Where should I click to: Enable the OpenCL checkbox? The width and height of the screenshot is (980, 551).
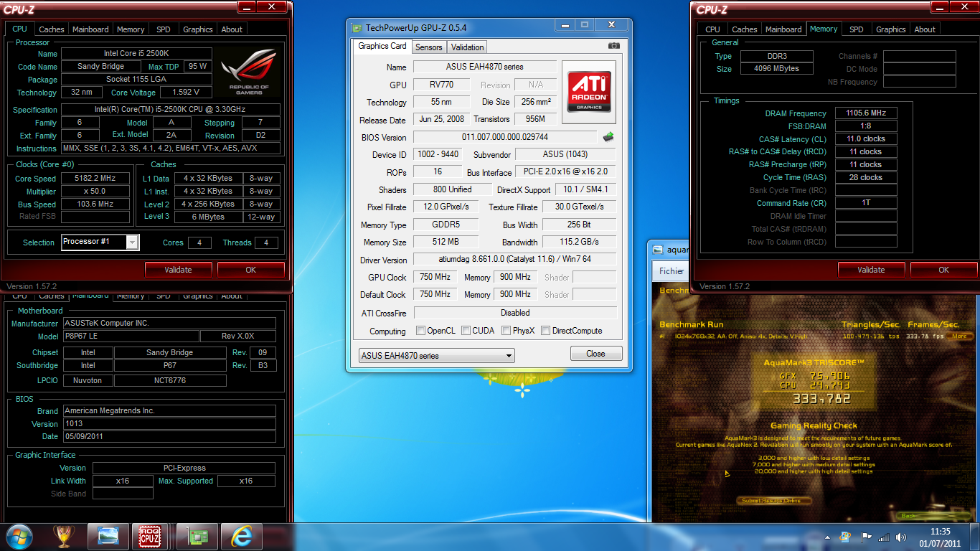coord(421,331)
